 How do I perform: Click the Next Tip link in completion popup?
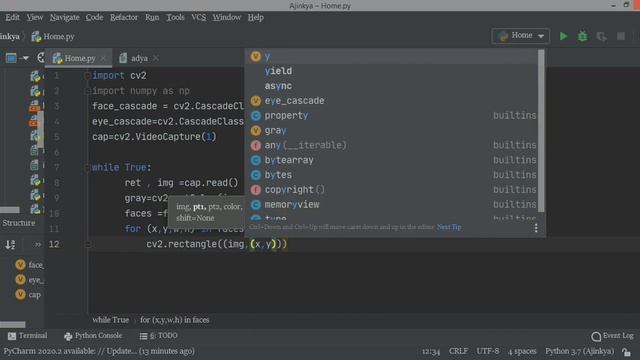click(x=449, y=227)
